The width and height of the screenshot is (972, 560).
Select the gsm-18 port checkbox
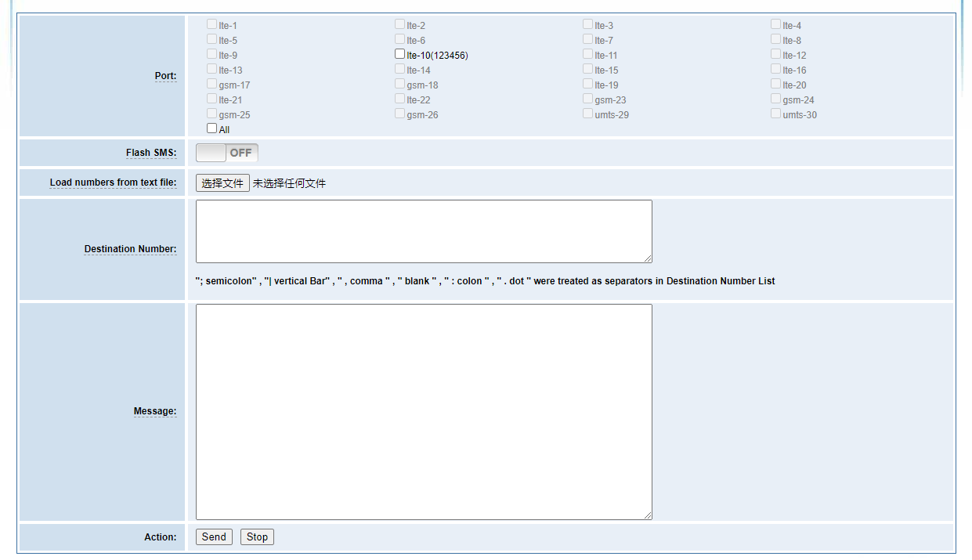(x=400, y=84)
